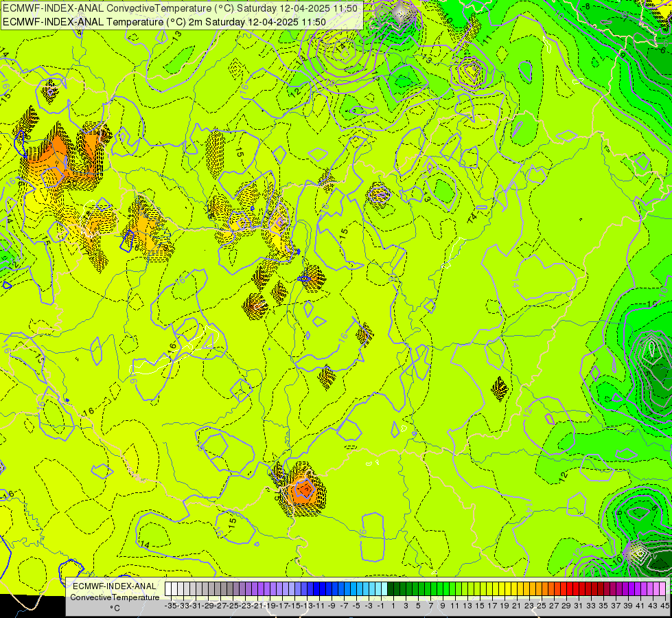The width and height of the screenshot is (672, 618).
Task: Click the 20 contour label on the map
Action: 71,183
